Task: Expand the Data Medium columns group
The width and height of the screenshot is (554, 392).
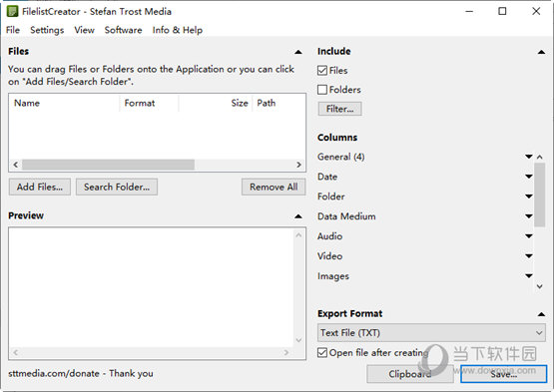Action: [x=529, y=216]
